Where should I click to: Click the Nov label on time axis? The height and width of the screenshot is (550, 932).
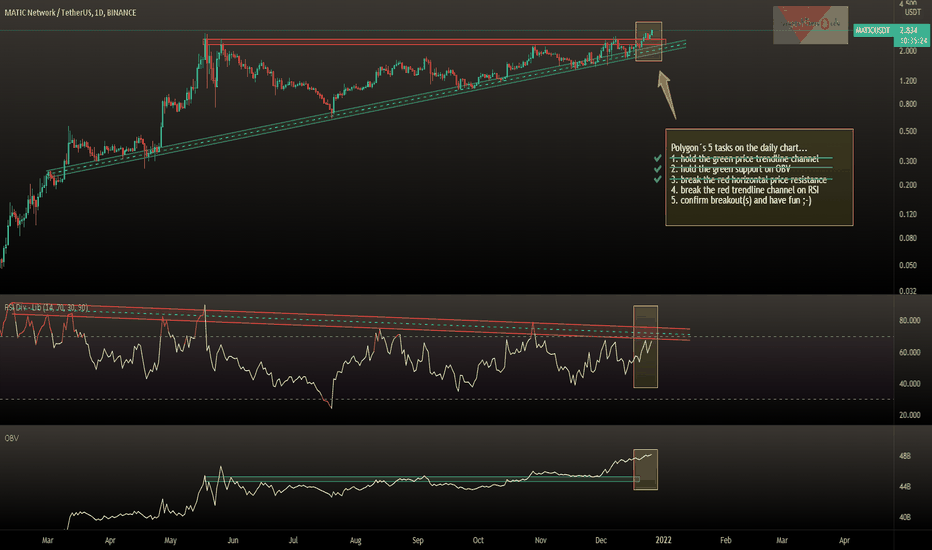(540, 540)
